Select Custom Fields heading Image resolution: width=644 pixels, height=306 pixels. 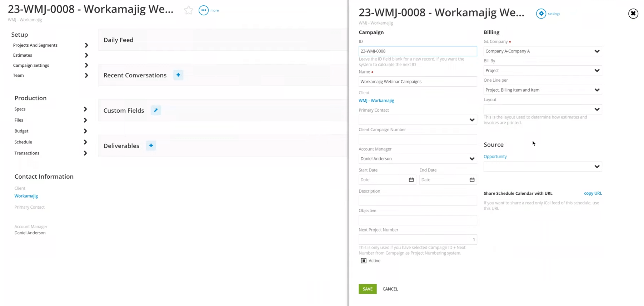(x=124, y=111)
